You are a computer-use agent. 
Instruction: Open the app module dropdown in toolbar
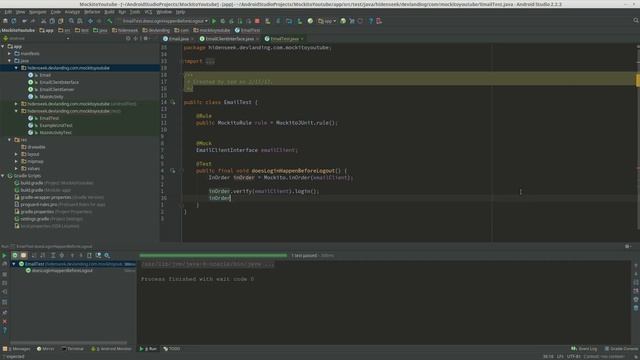click(327, 21)
